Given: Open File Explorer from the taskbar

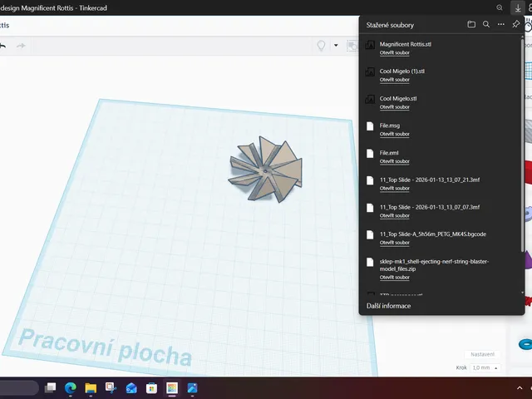Looking at the screenshot, I should [x=91, y=388].
